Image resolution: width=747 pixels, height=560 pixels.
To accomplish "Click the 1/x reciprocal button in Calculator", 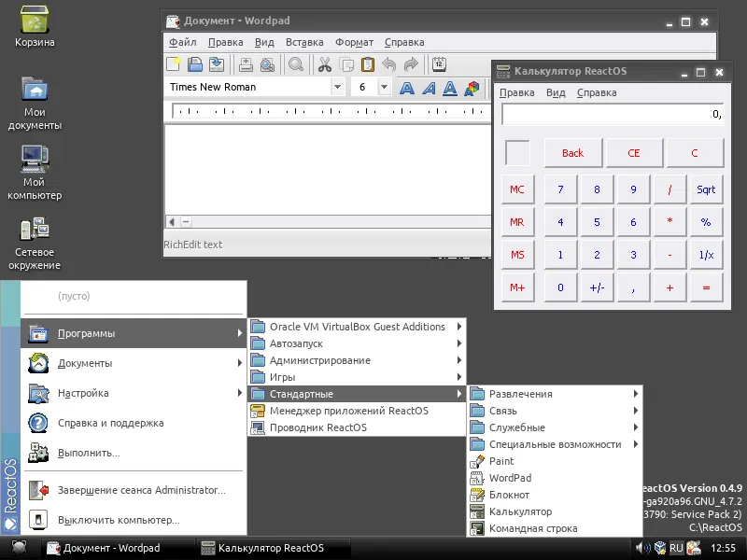I will pos(706,255).
